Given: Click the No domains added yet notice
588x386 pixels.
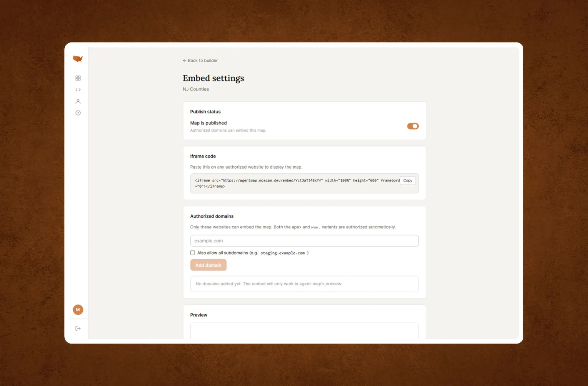Looking at the screenshot, I should 304,284.
